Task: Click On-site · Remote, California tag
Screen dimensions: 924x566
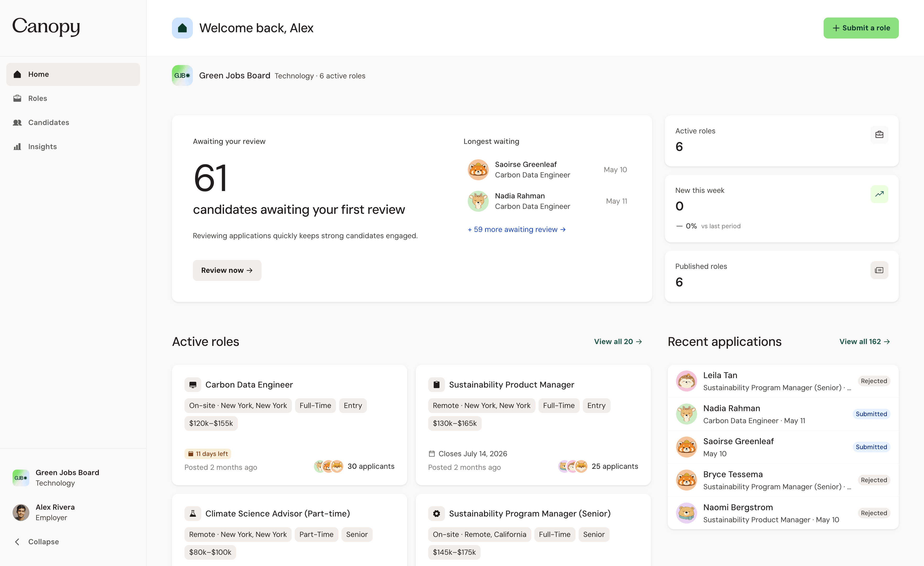Action: point(480,535)
